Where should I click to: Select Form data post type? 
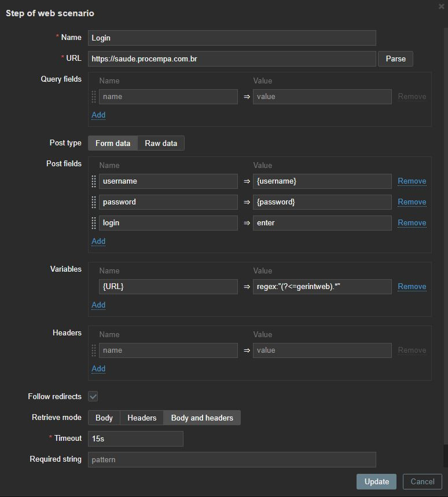(x=113, y=143)
